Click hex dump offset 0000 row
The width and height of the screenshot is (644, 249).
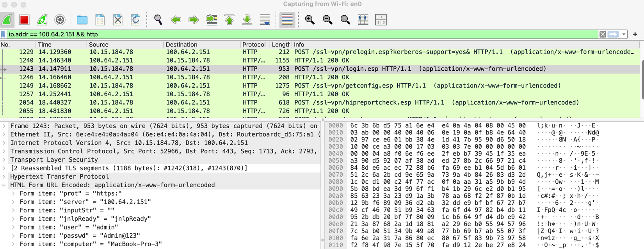click(x=484, y=126)
